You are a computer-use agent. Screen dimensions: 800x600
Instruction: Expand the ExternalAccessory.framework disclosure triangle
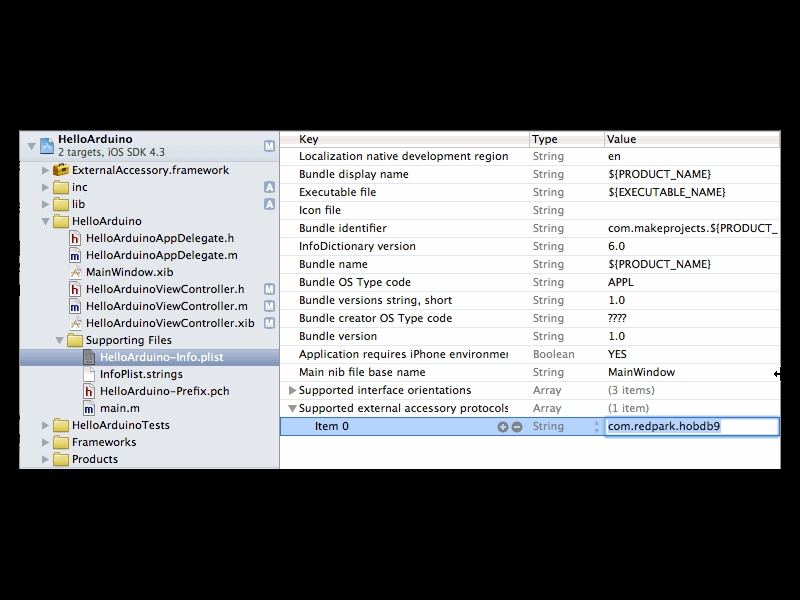(45, 170)
